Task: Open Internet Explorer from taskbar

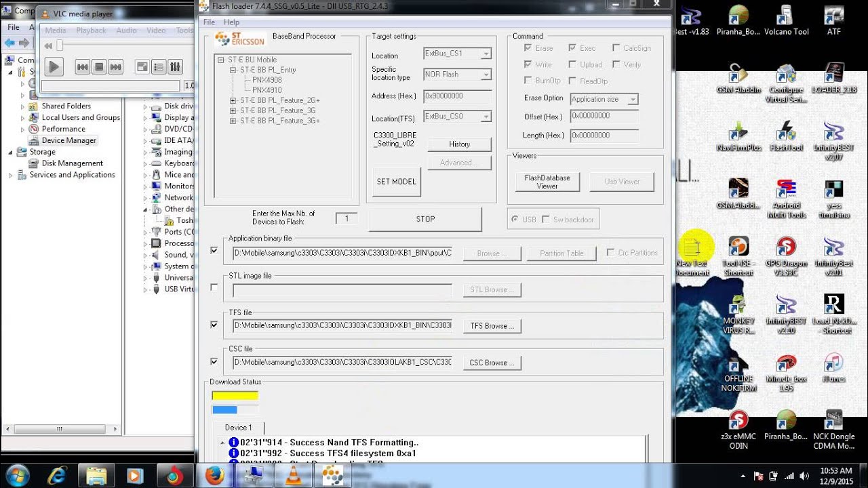Action: tap(56, 476)
